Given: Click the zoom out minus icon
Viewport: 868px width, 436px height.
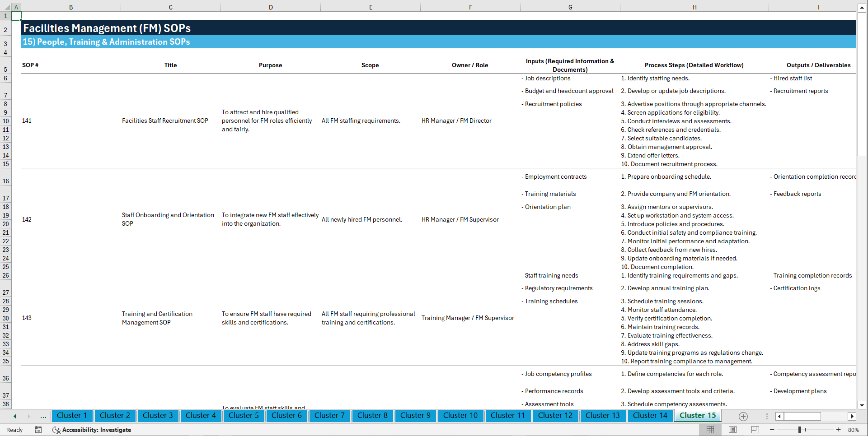Looking at the screenshot, I should pos(772,430).
